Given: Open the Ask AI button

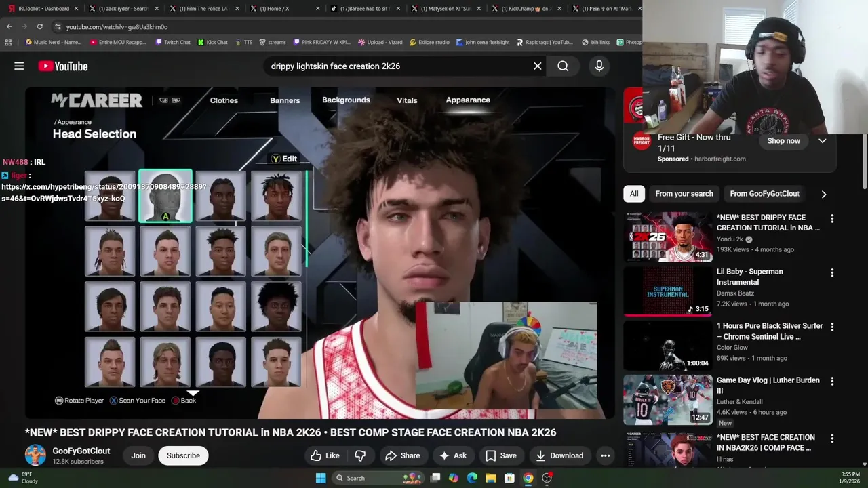Looking at the screenshot, I should (452, 455).
